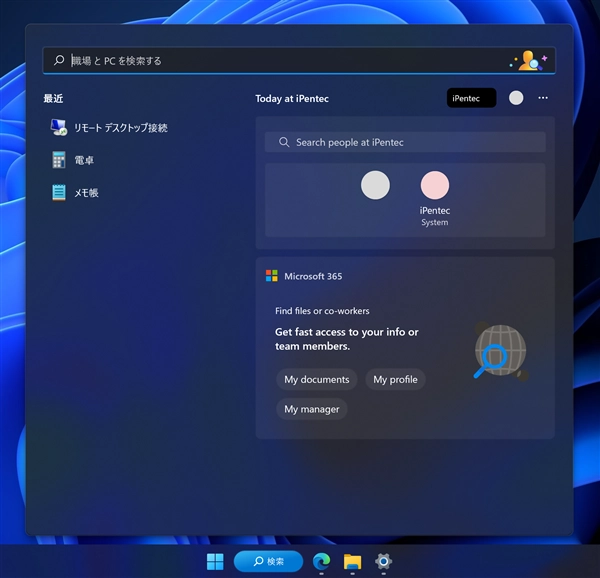The width and height of the screenshot is (600, 578).
Task: Click the Find files or co-workers text
Action: (322, 311)
